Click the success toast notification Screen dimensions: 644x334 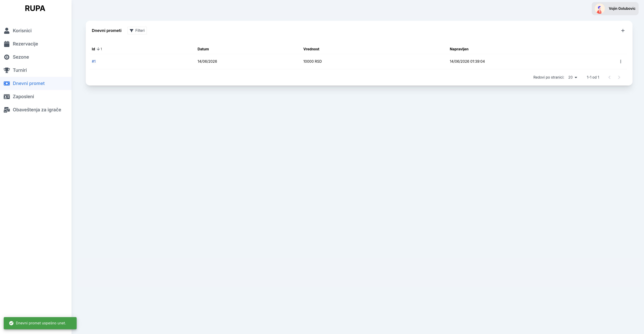click(x=40, y=323)
